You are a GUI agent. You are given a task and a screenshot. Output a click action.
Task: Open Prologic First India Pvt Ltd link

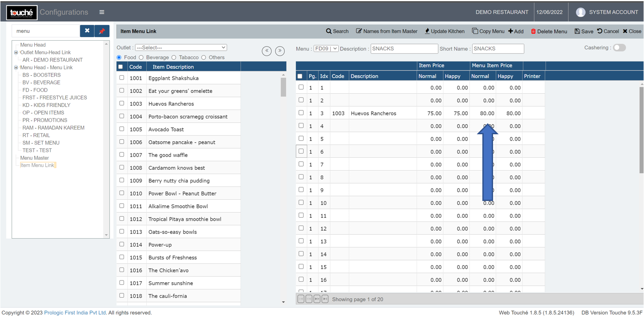(75, 313)
